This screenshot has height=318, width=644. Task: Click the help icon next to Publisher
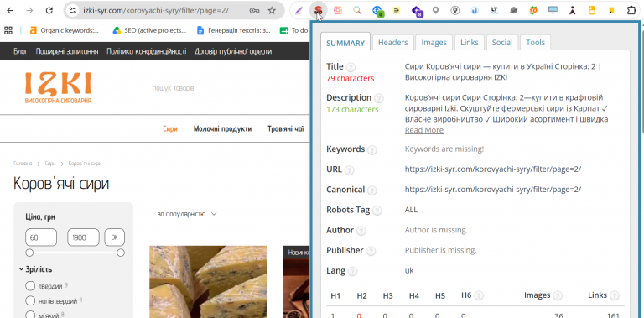coord(371,251)
